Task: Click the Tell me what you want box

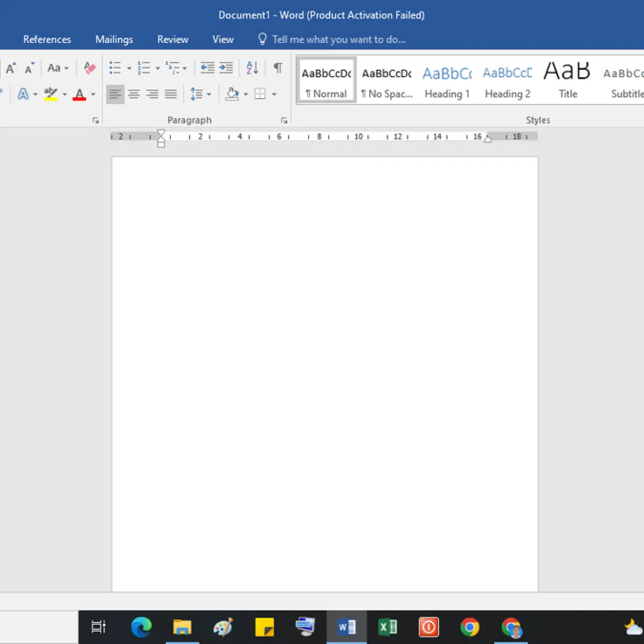Action: [332, 39]
